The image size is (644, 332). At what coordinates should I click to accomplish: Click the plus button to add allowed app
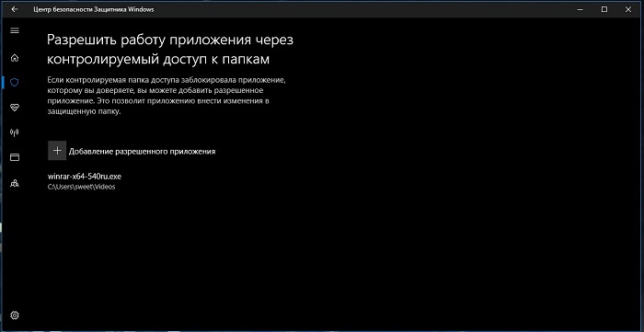coord(57,150)
